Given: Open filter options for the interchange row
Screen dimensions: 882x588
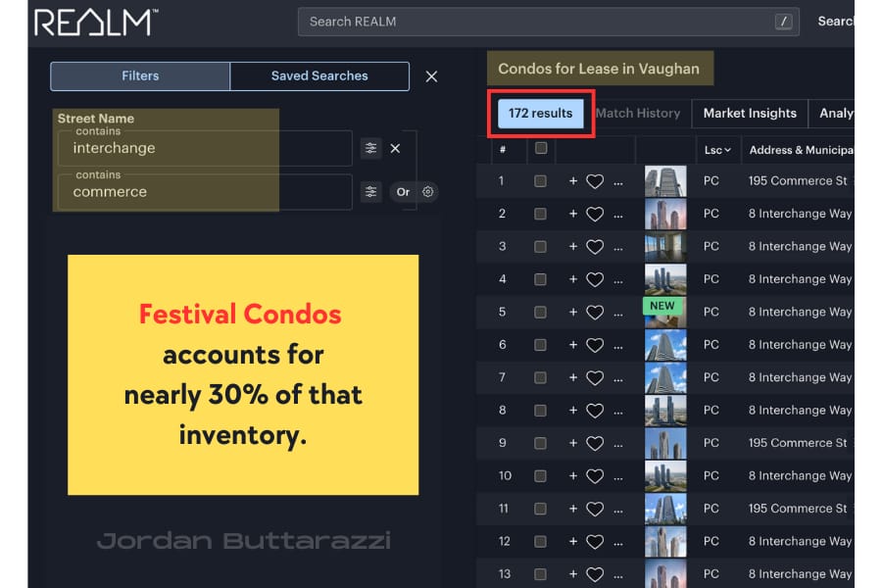Looking at the screenshot, I should 370,148.
